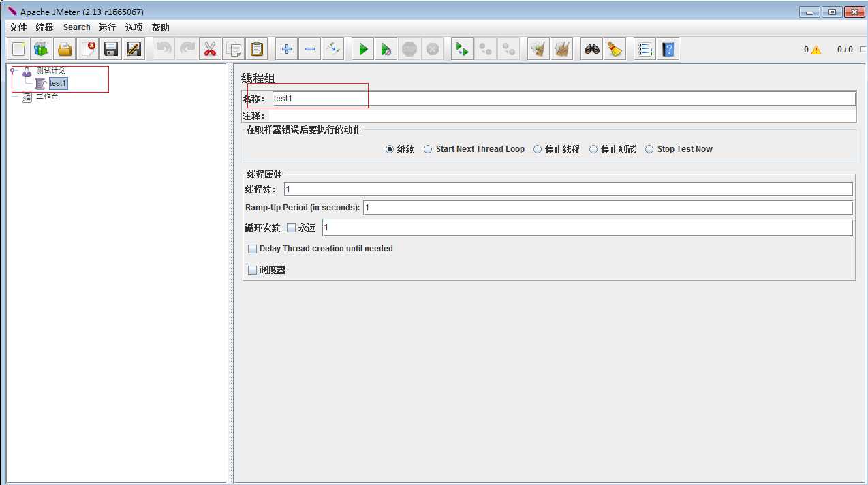Click the 名称 field containing test1
Screen dimensions: 868x485
pyautogui.click(x=563, y=99)
